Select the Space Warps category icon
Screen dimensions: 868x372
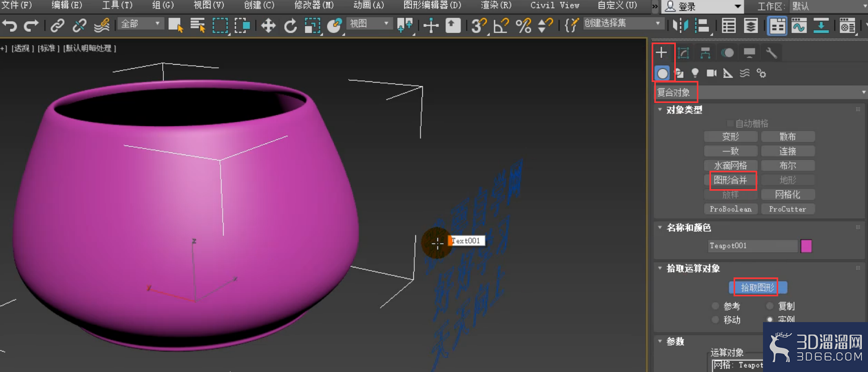pyautogui.click(x=745, y=73)
